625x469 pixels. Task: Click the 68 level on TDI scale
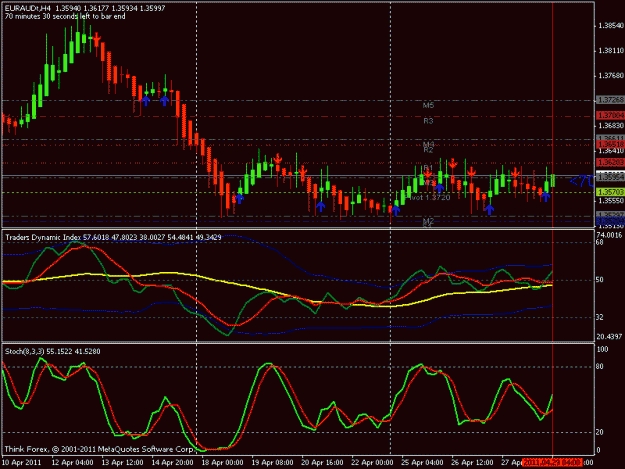click(600, 242)
